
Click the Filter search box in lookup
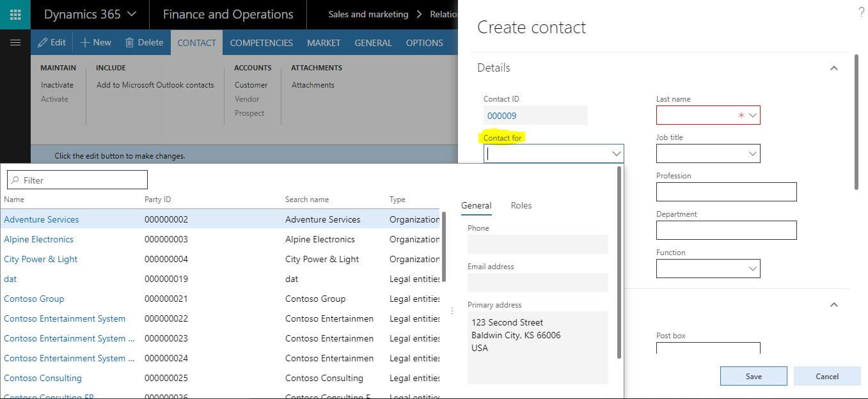(77, 180)
